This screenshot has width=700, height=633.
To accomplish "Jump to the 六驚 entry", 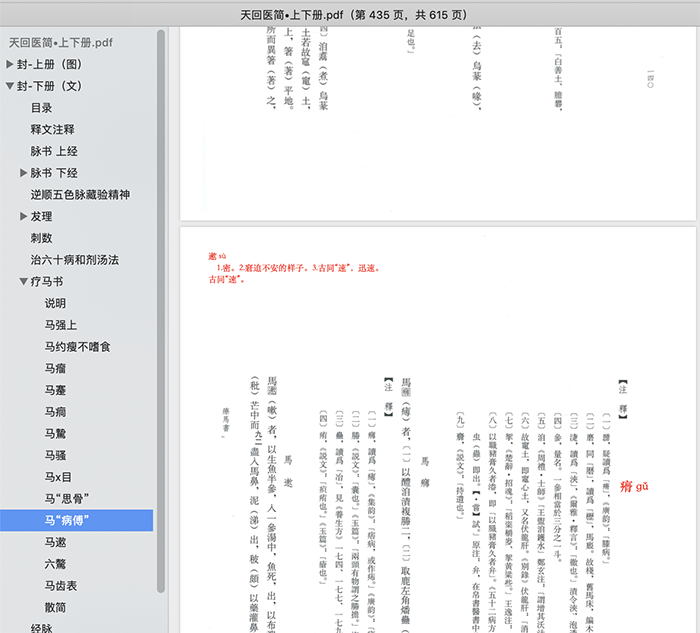I will pyautogui.click(x=55, y=564).
